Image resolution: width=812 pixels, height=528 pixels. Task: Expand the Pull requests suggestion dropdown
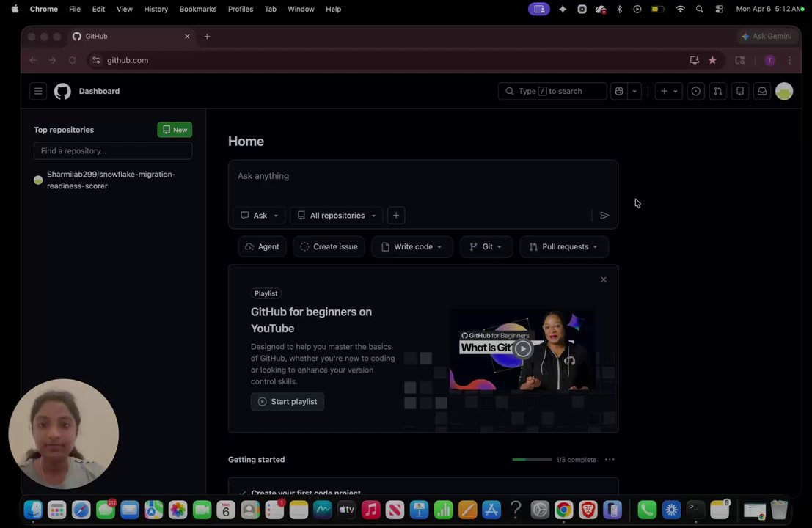tap(564, 247)
